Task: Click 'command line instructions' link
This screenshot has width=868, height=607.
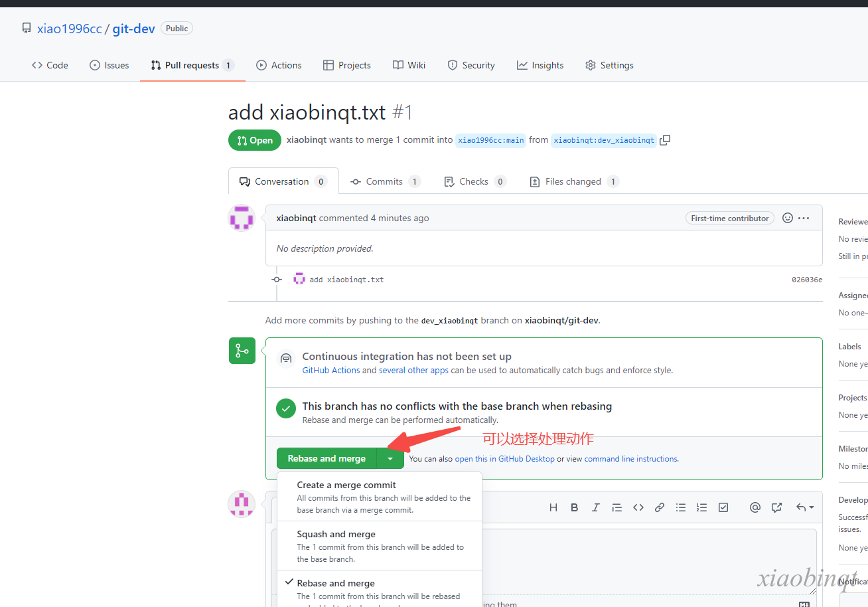Action: [630, 459]
